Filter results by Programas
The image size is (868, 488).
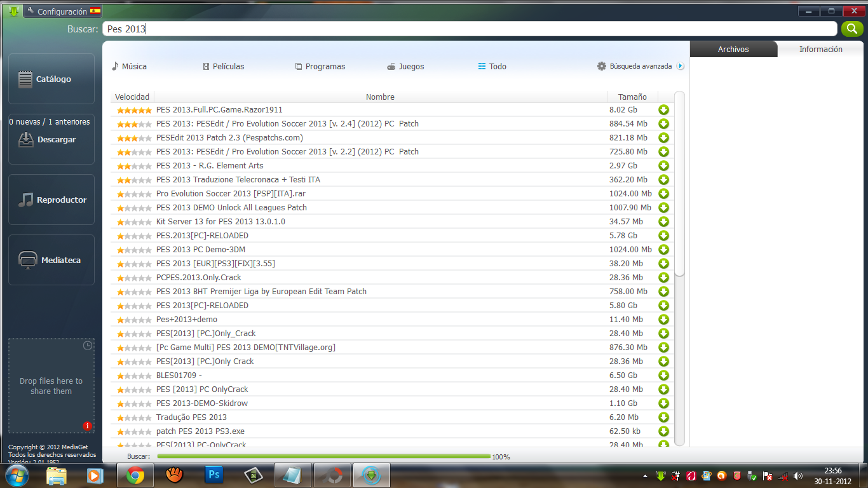(320, 66)
